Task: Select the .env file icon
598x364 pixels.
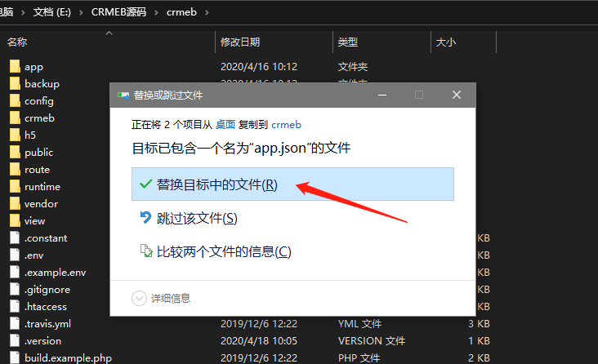Action: (15, 255)
